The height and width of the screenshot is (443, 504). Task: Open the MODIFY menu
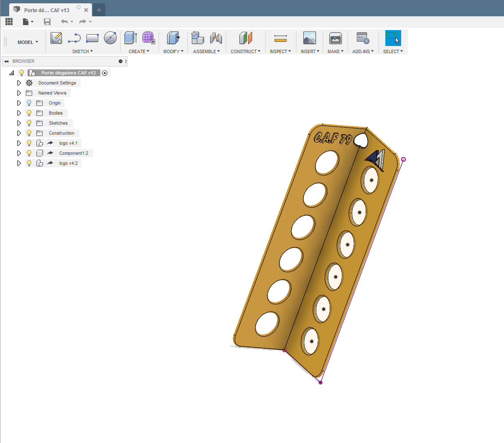[173, 51]
